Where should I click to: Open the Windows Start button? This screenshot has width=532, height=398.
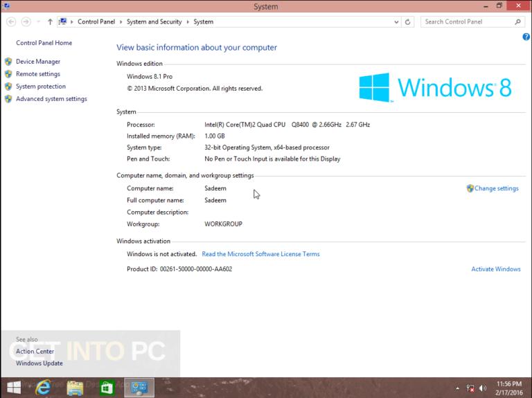point(14,388)
